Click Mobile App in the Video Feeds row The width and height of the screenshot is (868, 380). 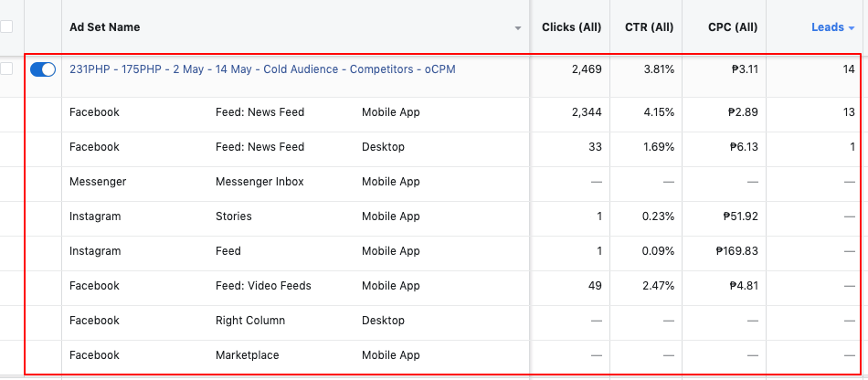tap(391, 286)
